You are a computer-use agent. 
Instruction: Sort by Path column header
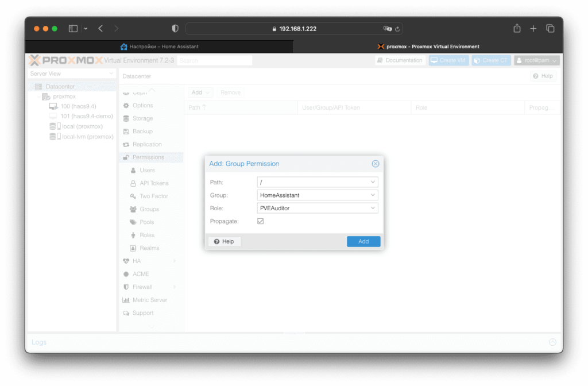[x=241, y=107]
